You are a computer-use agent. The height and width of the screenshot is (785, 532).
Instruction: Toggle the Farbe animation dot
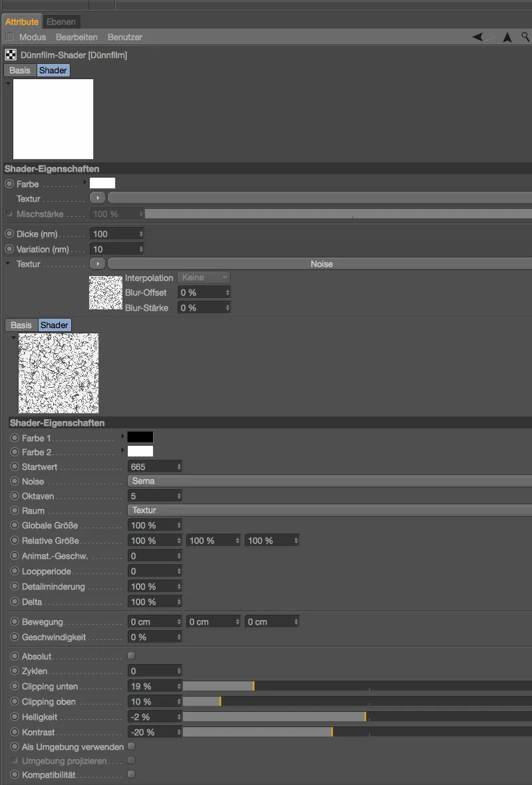click(x=9, y=184)
